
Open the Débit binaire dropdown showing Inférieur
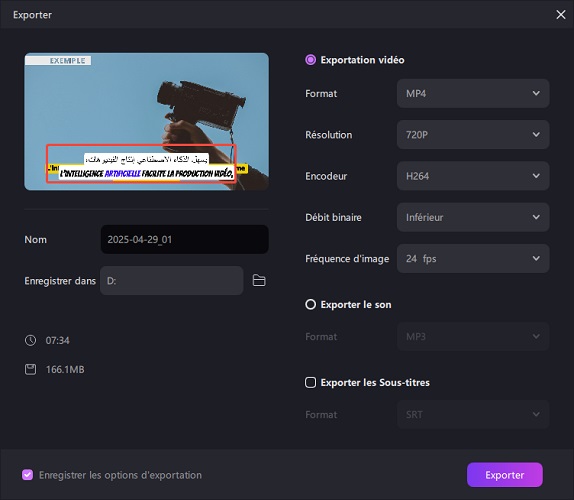click(473, 217)
